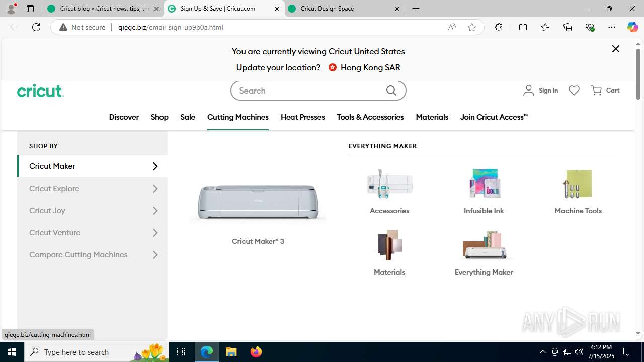The image size is (644, 362).
Task: Click taskbar search box
Action: [x=98, y=352]
